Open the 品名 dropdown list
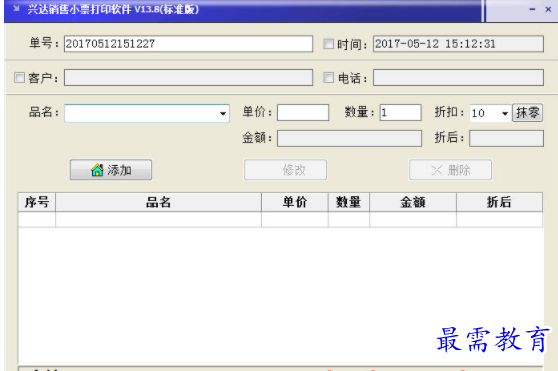558x371 pixels. [x=223, y=113]
